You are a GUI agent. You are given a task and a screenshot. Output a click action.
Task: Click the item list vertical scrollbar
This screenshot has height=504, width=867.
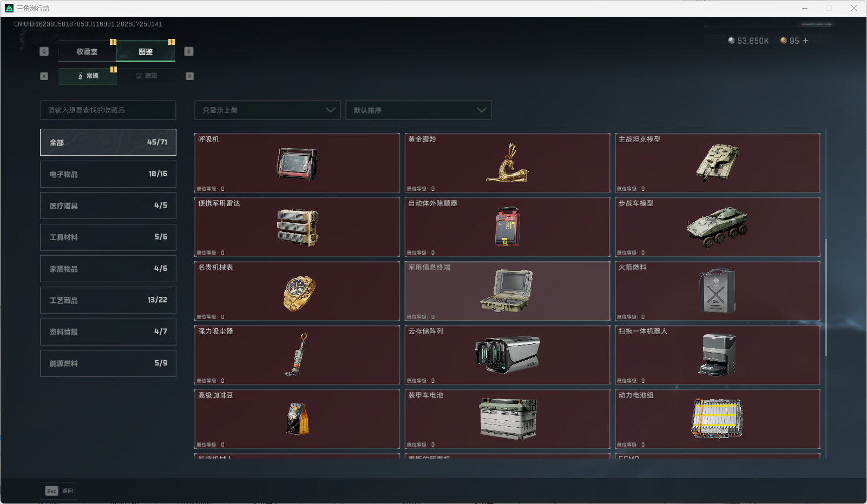click(825, 297)
